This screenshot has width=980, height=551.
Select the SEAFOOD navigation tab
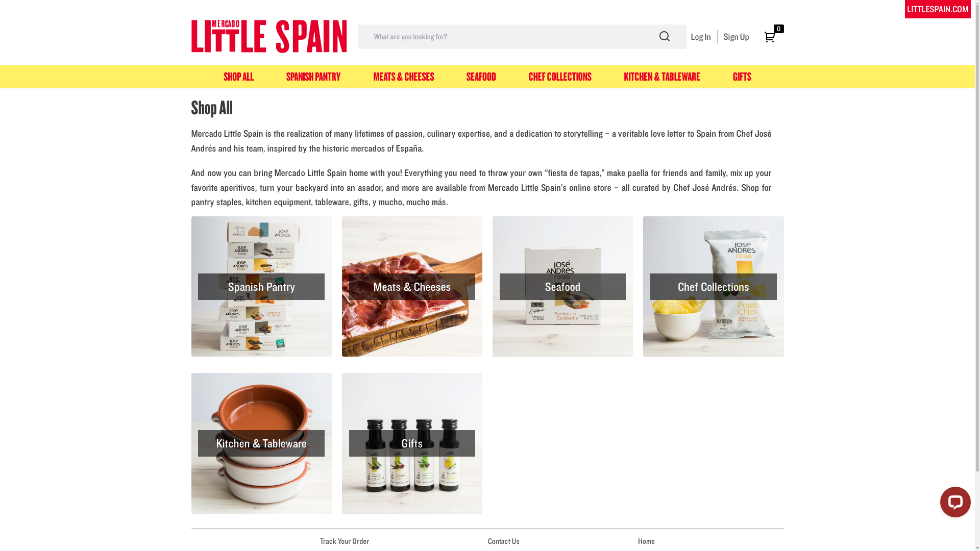click(x=481, y=76)
